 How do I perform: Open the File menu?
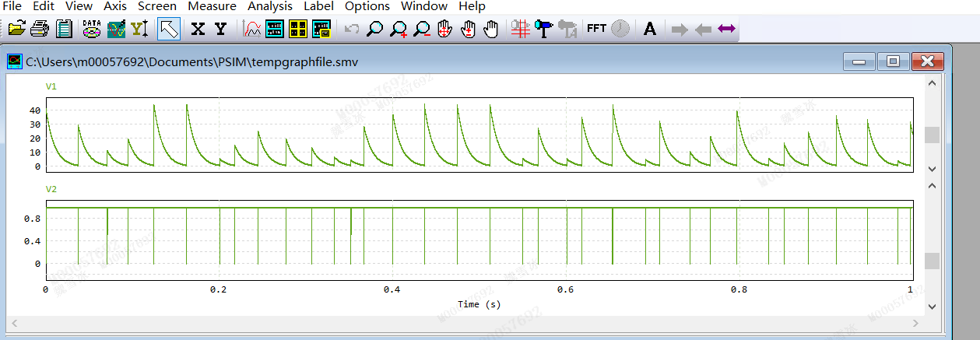(x=12, y=6)
